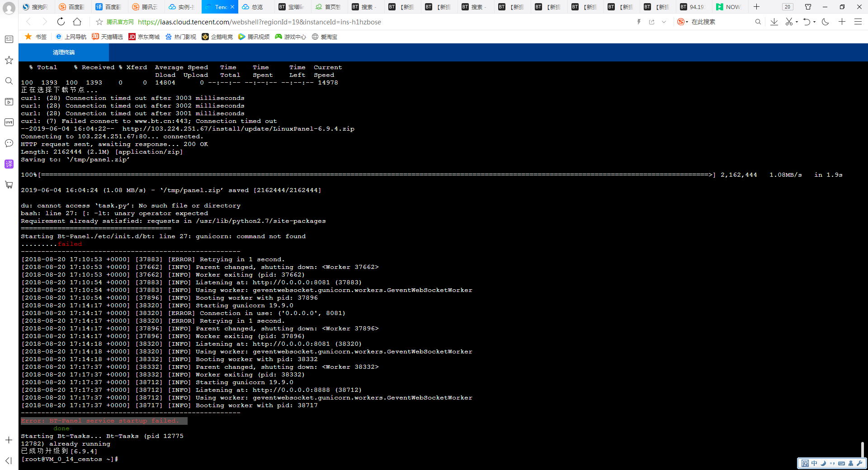Viewport: 868px width, 470px height.
Task: Toggle the lightning speed mode icon
Action: (639, 22)
